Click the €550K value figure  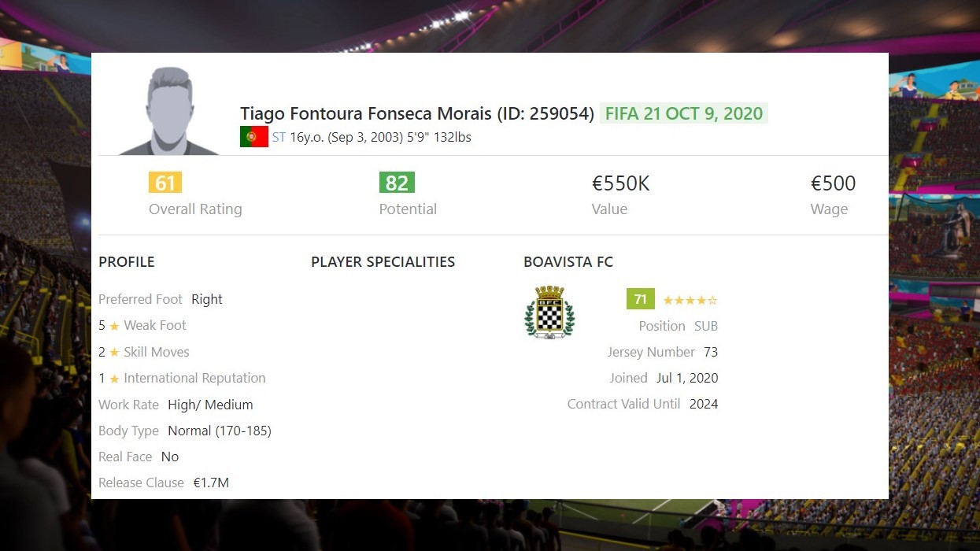click(x=621, y=183)
